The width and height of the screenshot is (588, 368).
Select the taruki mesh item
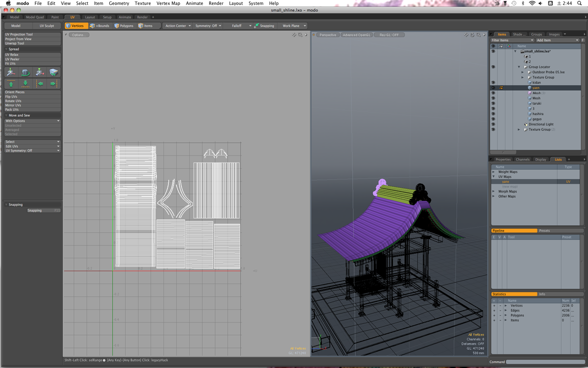[x=537, y=104]
